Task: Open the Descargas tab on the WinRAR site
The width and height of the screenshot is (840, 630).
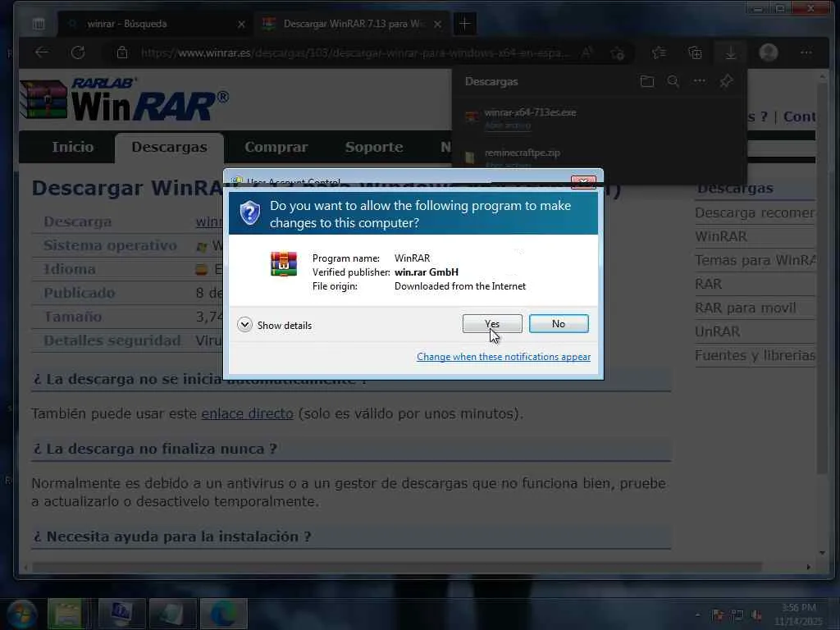Action: coord(169,147)
